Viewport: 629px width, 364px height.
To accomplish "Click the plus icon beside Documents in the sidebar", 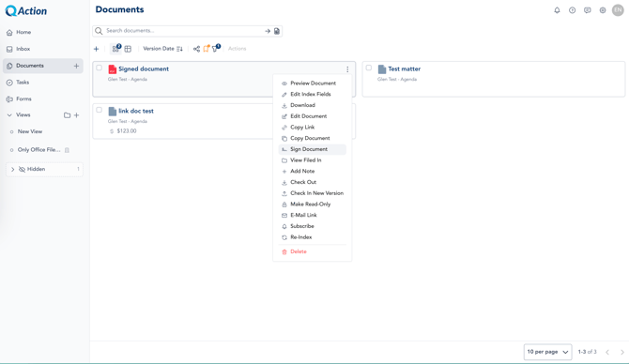I will point(76,66).
